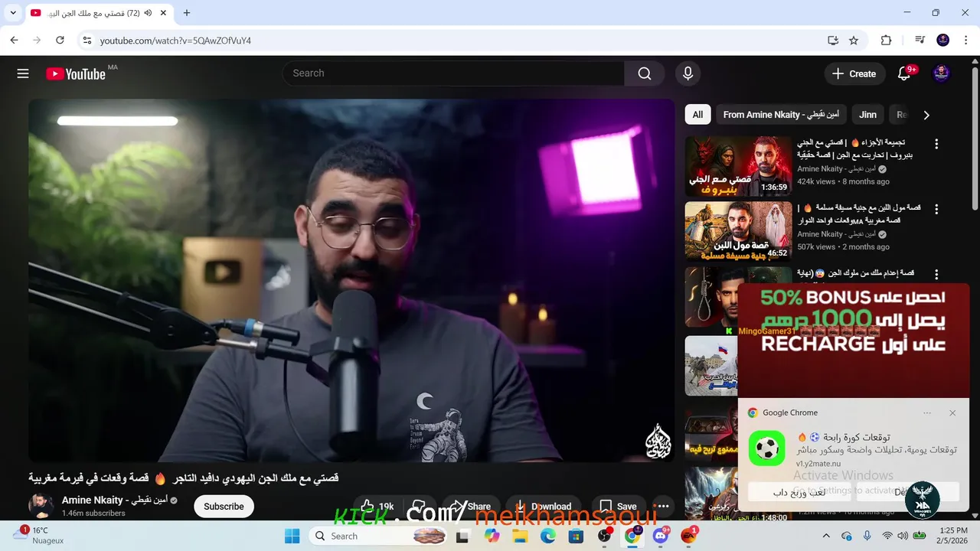Show hidden system tray icons chevron
Viewport: 980px width, 551px height.
click(826, 536)
